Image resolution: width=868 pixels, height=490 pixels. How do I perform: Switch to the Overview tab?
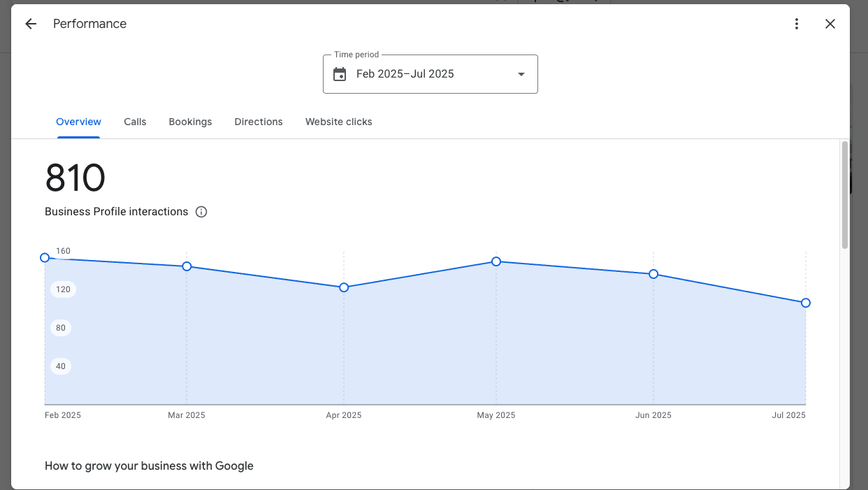pyautogui.click(x=78, y=122)
